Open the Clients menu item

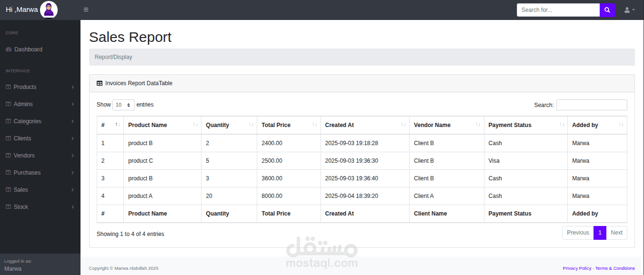(40, 138)
